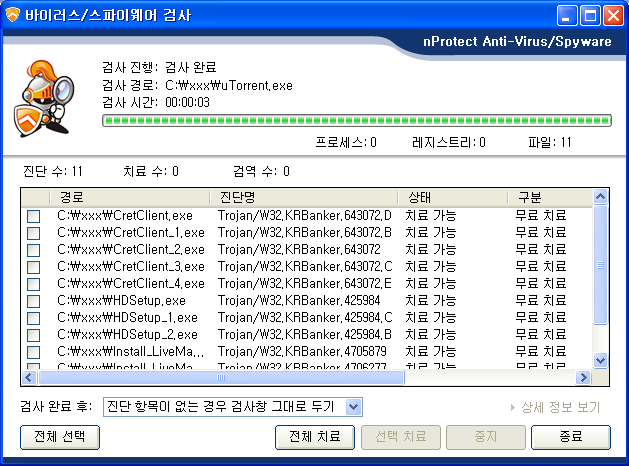Click the 파일: 11 count label
This screenshot has width=629, height=466.
coord(550,142)
